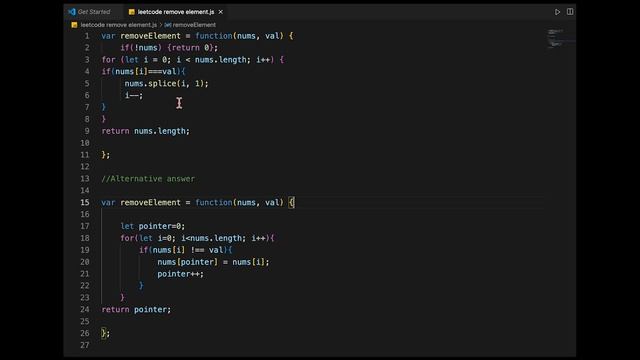Click 'pointer++;' on line 21
Screen dimensions: 640x360
click(180, 274)
